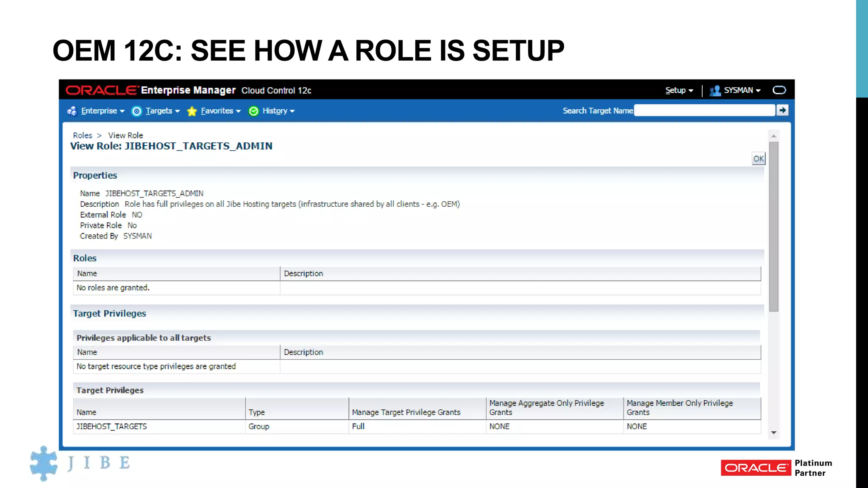Click the Name value JIBEHOST_TARGETS_ADMIN in Properties
Screen dimensions: 868x488
tap(154, 194)
